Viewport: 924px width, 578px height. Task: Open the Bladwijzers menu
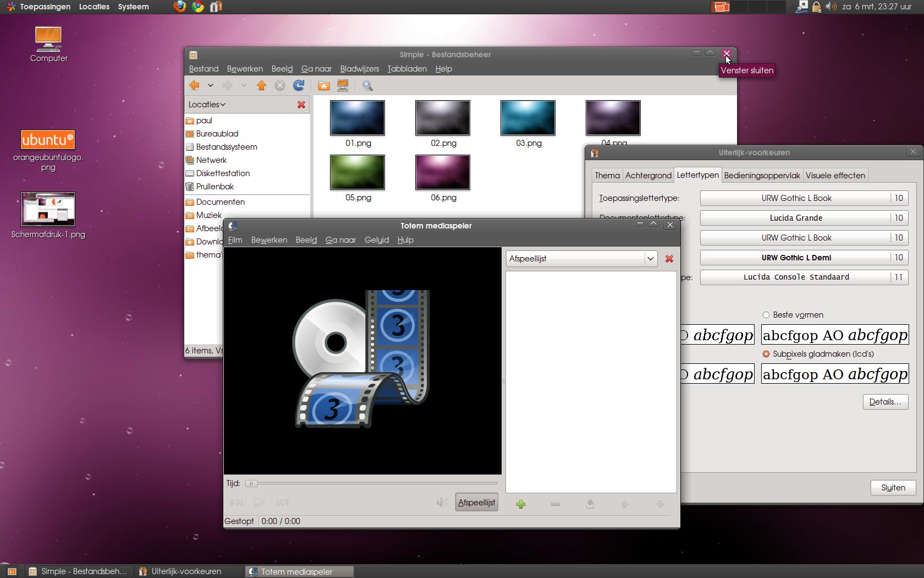tap(360, 69)
